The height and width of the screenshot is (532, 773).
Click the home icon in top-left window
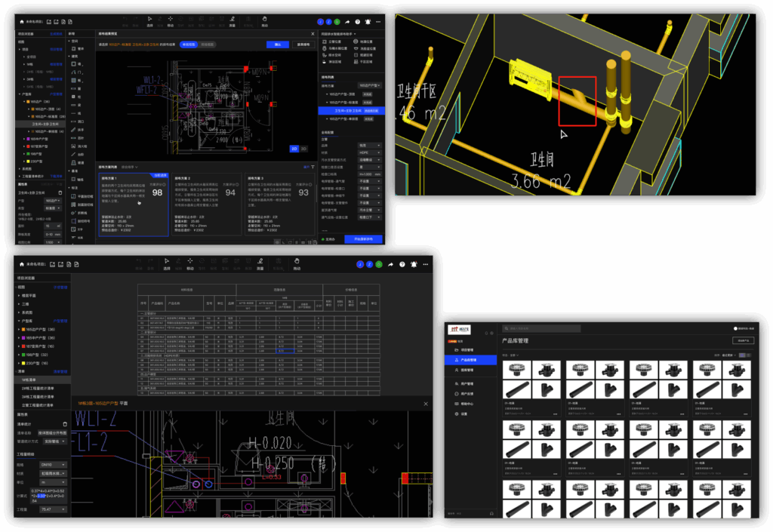(x=20, y=23)
